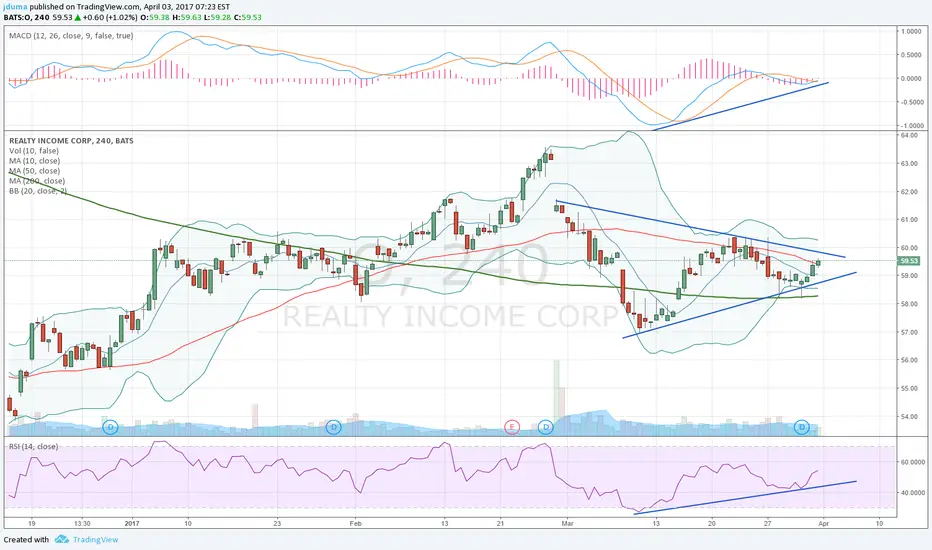Click the Feb label on the time axis
The image size is (932, 550).
[355, 524]
